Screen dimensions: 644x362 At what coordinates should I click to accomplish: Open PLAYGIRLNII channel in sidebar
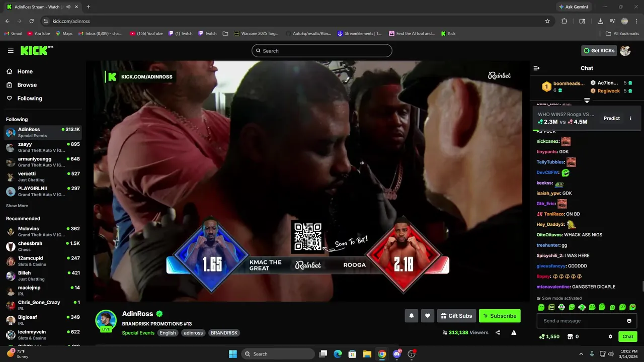click(x=43, y=192)
